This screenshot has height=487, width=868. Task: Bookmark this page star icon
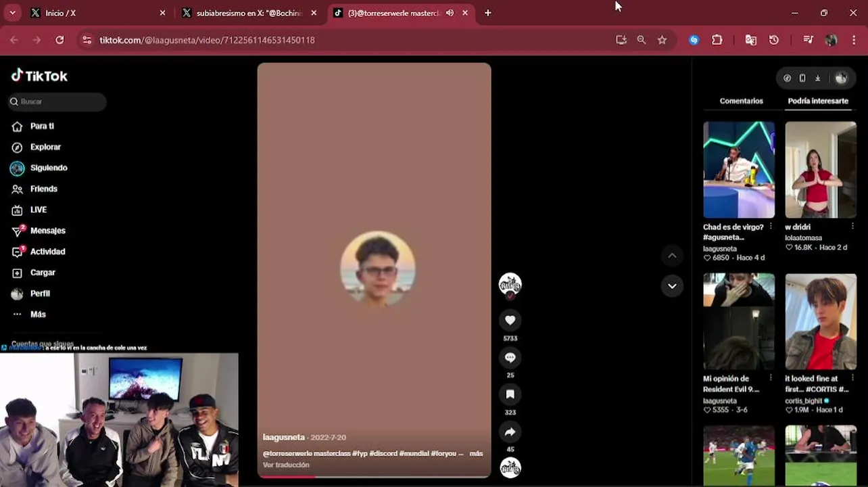(662, 40)
